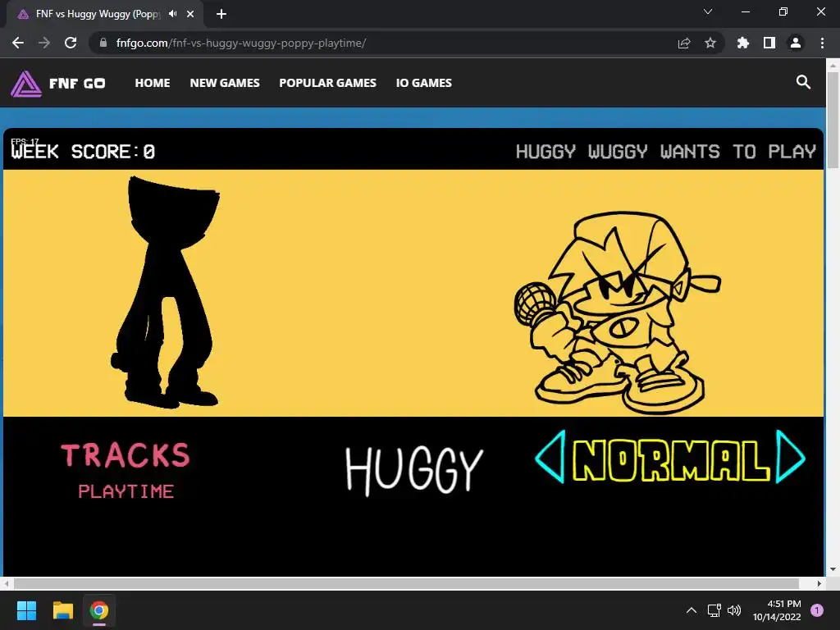
Task: Click the Huggy Wuggy black silhouette
Action: 166,292
